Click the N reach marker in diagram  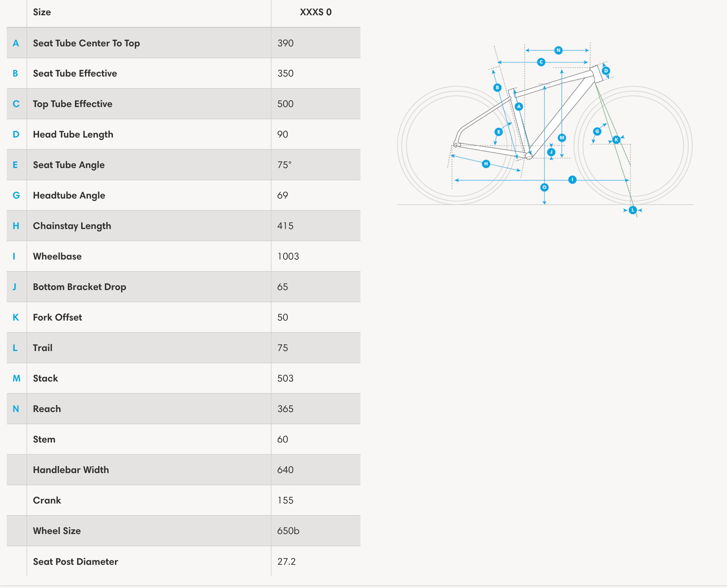click(558, 50)
